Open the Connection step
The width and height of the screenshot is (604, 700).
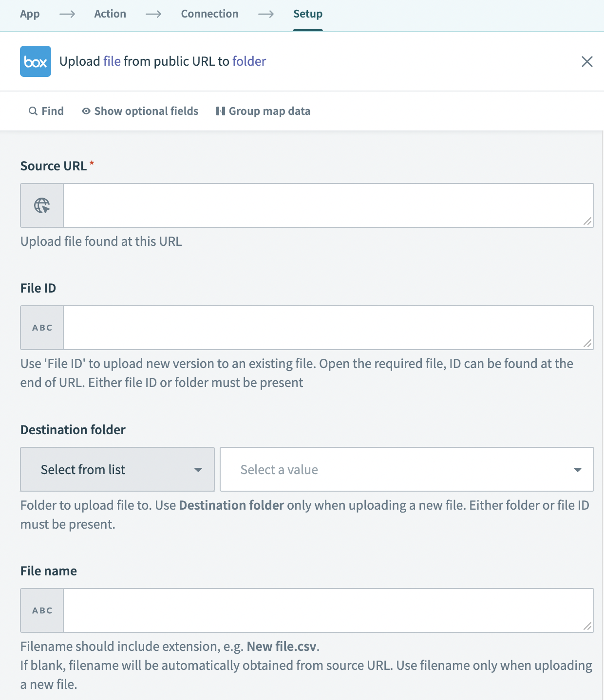tap(209, 14)
